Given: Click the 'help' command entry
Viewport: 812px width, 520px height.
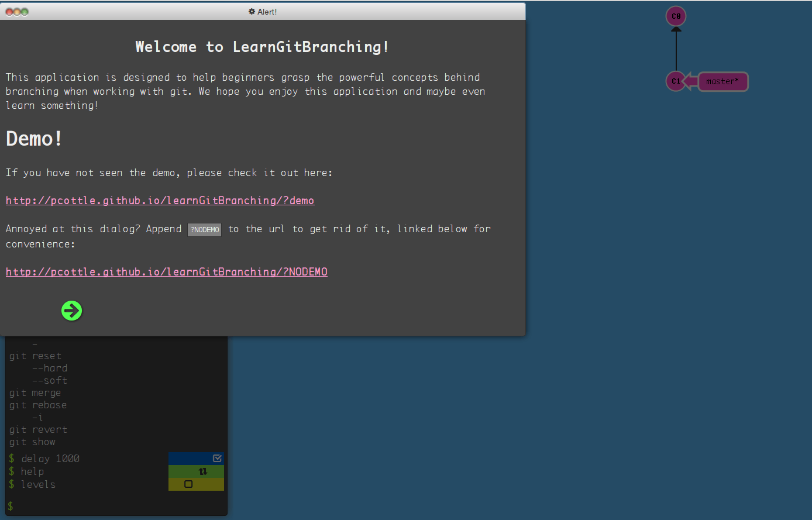Looking at the screenshot, I should [32, 471].
